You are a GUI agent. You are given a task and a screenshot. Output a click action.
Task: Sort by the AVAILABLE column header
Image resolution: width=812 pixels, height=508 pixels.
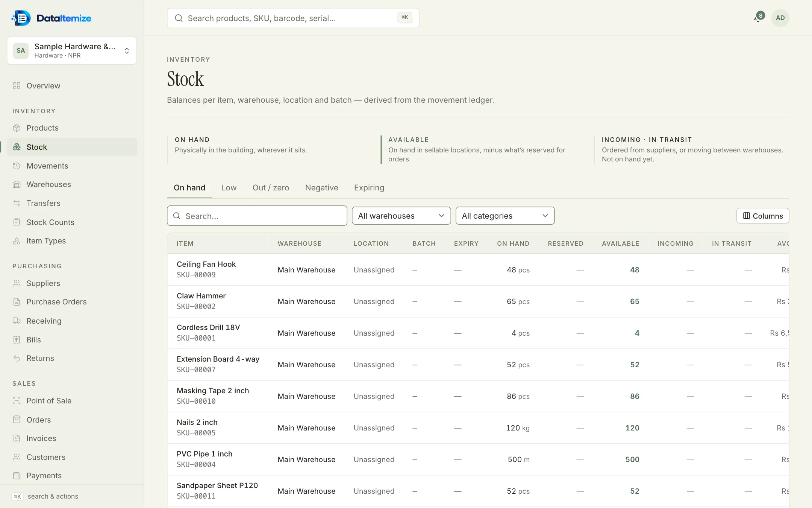(x=620, y=243)
